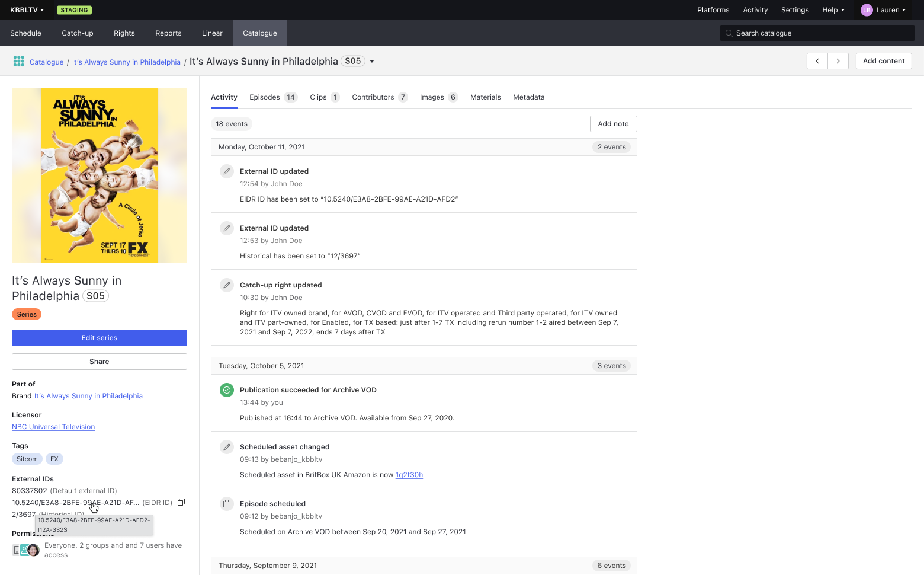Open Platforms in top bar
Viewport: 924px width, 575px height.
tap(713, 10)
